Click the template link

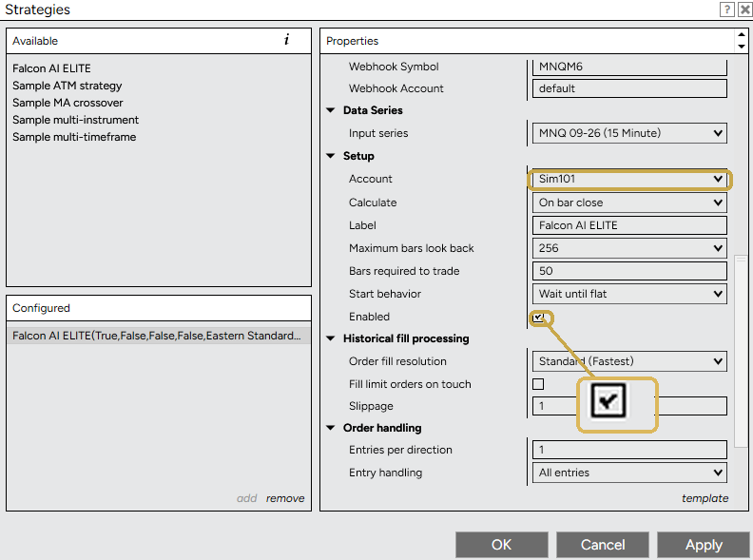705,498
